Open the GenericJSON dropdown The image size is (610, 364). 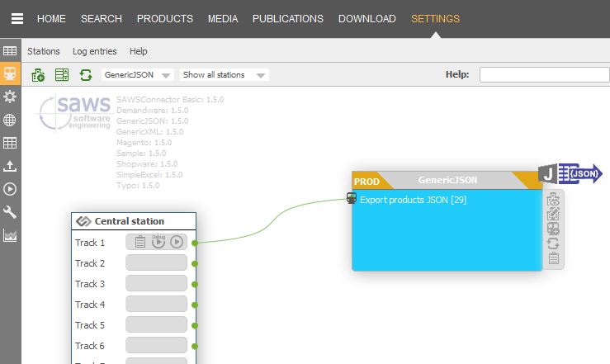coord(137,75)
